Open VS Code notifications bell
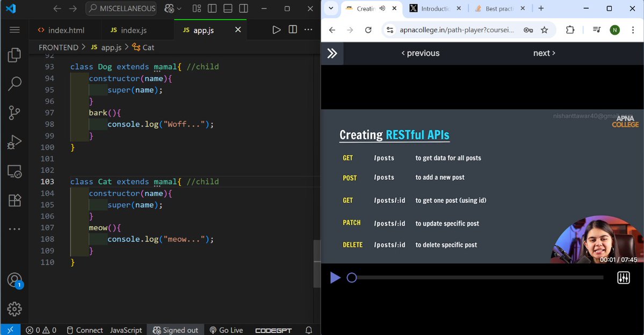Image resolution: width=644 pixels, height=335 pixels. (309, 330)
